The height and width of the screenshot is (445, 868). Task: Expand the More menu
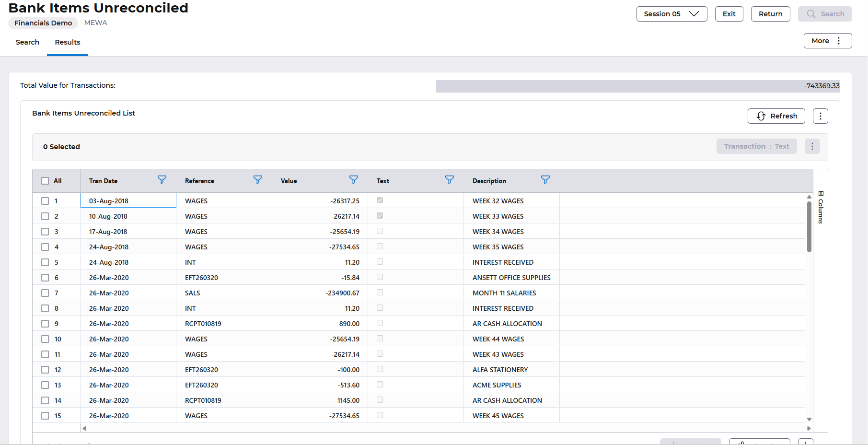click(827, 41)
